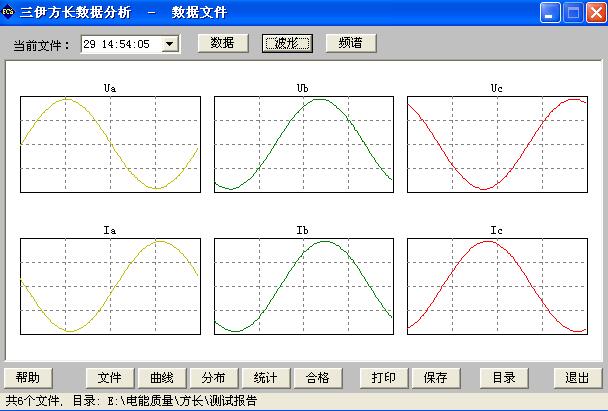
Task: Click the 文件 button
Action: (110, 378)
